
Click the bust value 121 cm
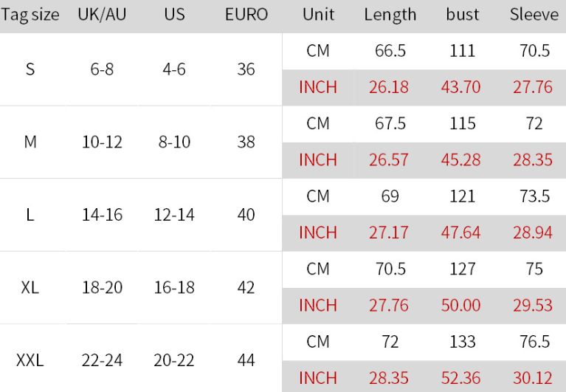[x=461, y=196]
